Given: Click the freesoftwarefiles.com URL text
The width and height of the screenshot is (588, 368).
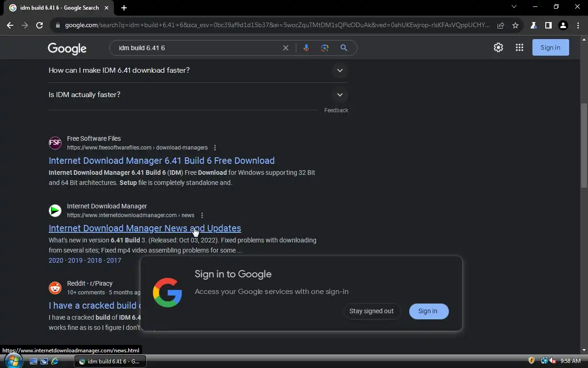Looking at the screenshot, I should click(x=137, y=148).
